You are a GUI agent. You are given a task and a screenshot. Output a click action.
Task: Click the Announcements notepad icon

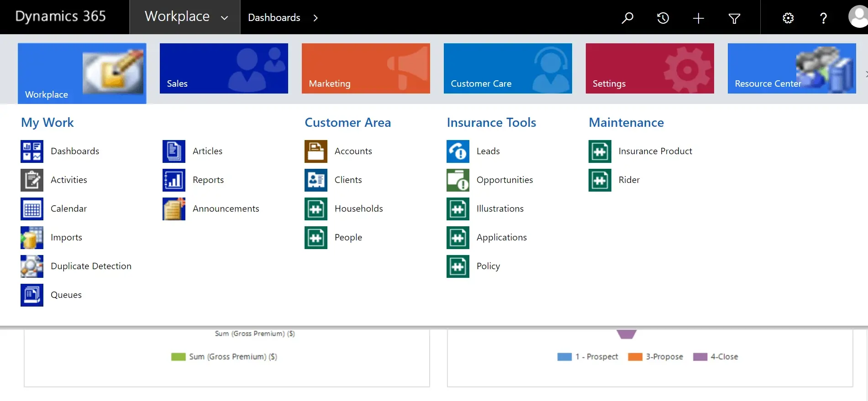click(x=174, y=209)
